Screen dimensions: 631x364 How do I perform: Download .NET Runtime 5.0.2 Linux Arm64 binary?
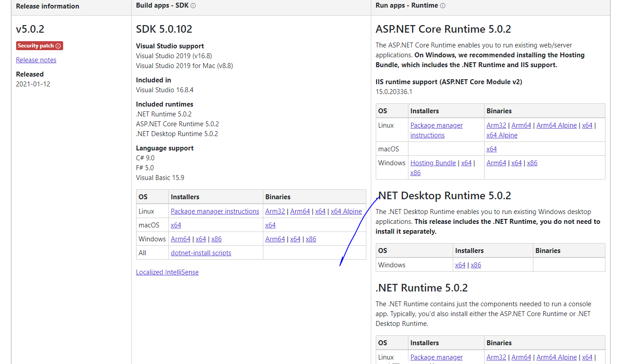pos(521,357)
